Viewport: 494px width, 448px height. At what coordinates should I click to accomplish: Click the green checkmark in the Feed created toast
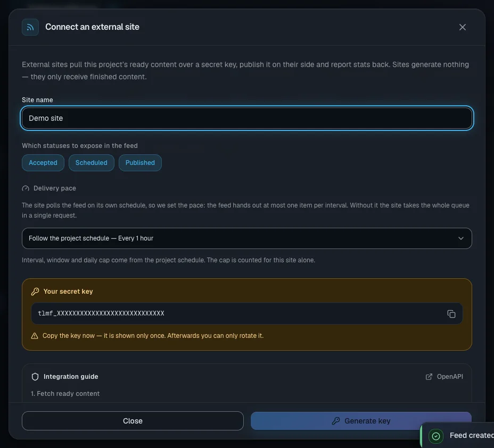pyautogui.click(x=436, y=436)
